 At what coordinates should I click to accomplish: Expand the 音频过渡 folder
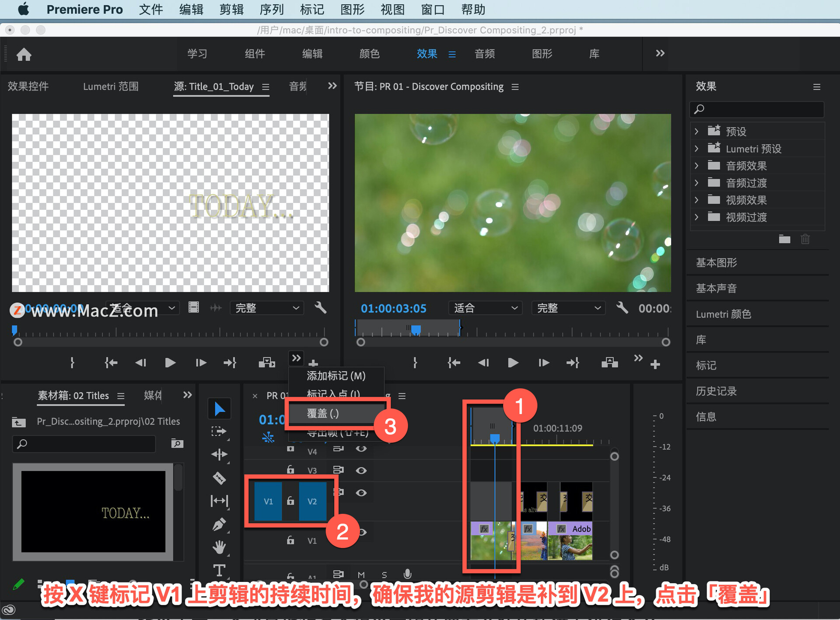pos(696,183)
